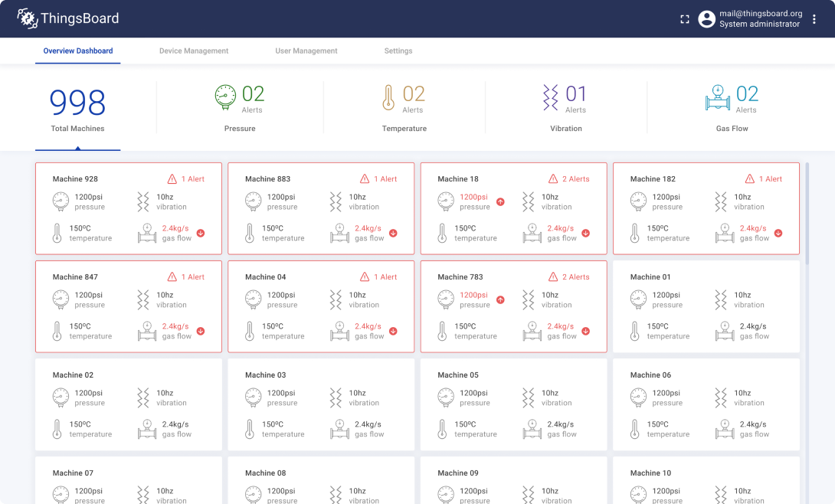
Task: Click Machine 783 pressure up-arrow indicator
Action: click(500, 299)
